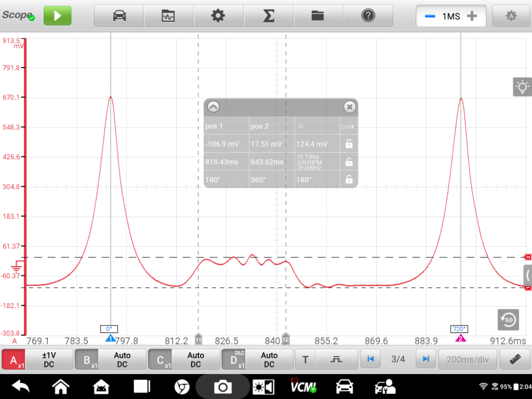This screenshot has width=532, height=399.
Task: Open scope settings gear in toolbar
Action: coord(218,16)
